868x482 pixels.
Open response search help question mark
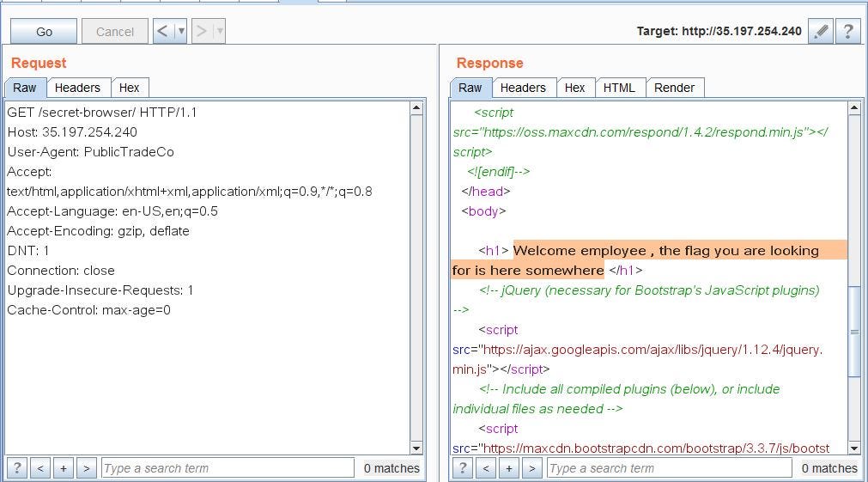(x=463, y=468)
